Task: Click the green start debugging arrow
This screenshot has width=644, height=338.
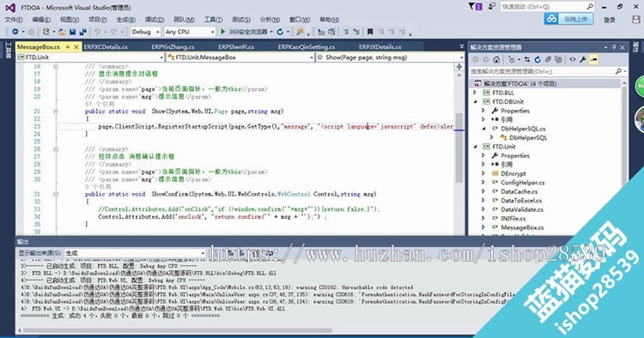Action: pyautogui.click(x=222, y=32)
